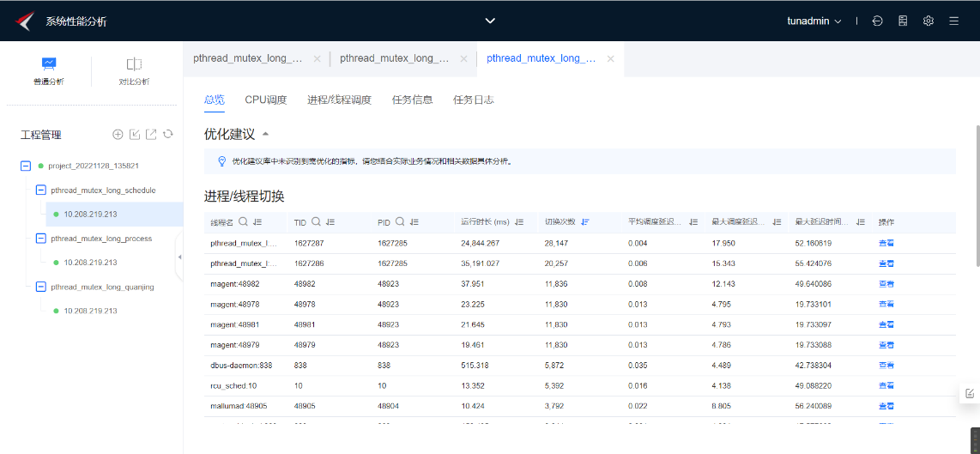
Task: Sort by 最大延迟时间 column sort icon
Action: [x=861, y=222]
